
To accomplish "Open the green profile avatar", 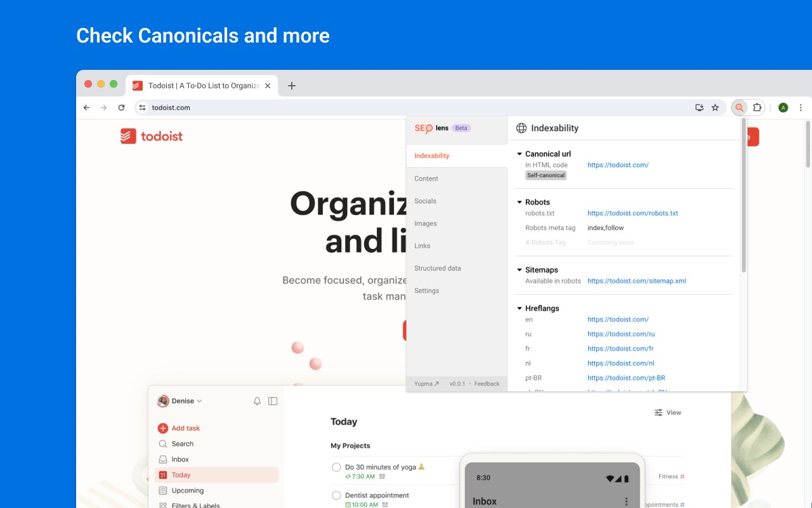I will 783,108.
